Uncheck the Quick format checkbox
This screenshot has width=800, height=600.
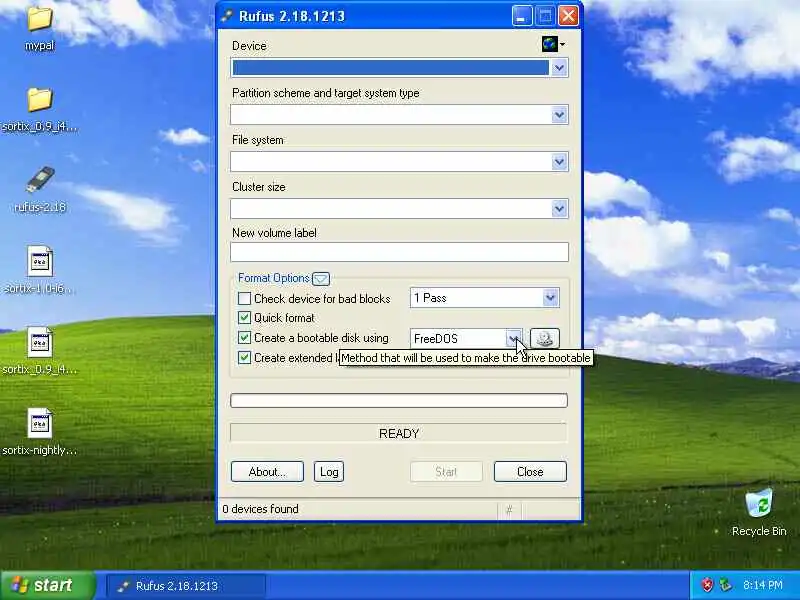[x=244, y=318]
